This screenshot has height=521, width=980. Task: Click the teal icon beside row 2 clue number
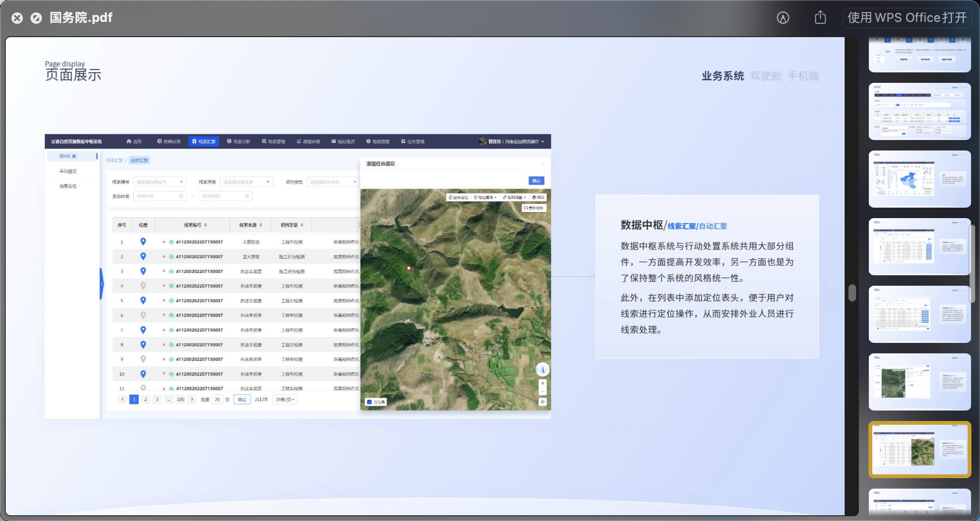[x=171, y=257]
